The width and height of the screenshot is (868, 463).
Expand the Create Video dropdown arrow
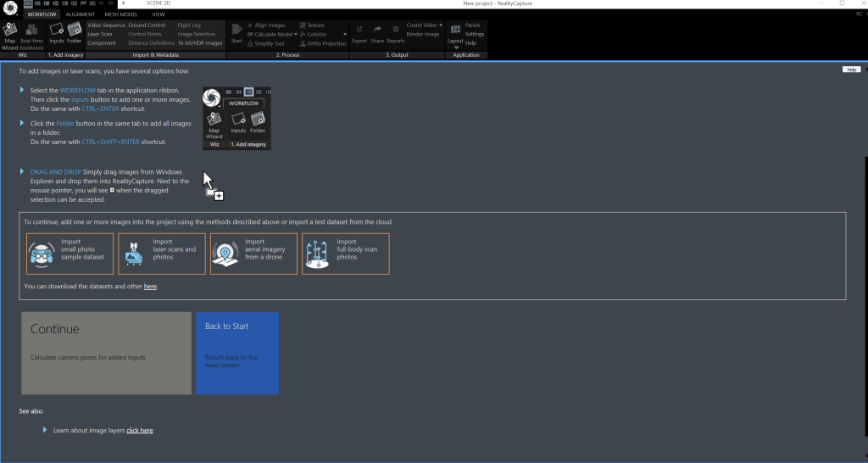[x=441, y=25]
